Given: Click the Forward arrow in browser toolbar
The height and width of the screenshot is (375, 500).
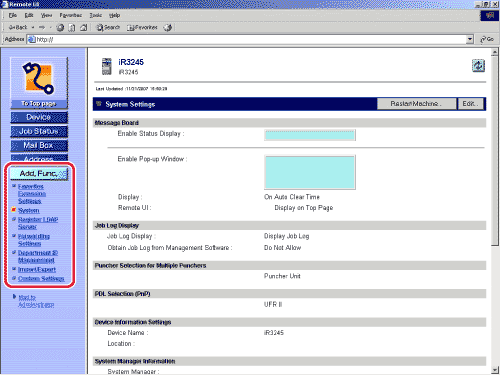Looking at the screenshot, I should click(x=42, y=27).
